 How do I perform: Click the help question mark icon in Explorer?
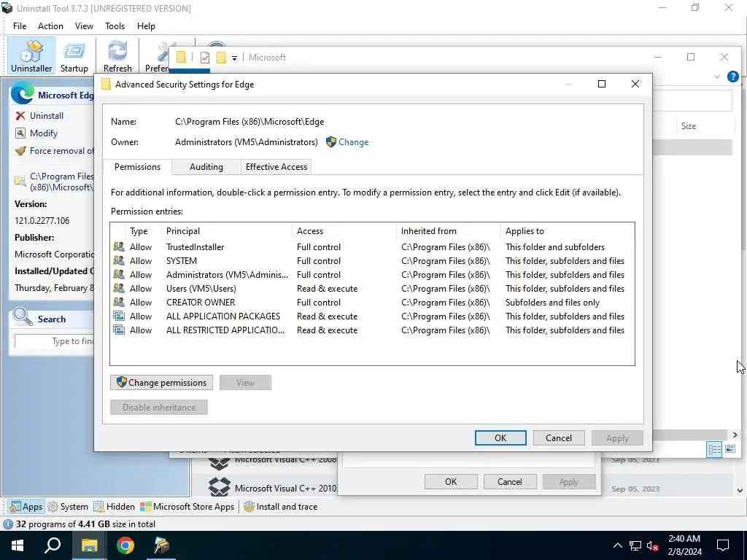click(732, 76)
